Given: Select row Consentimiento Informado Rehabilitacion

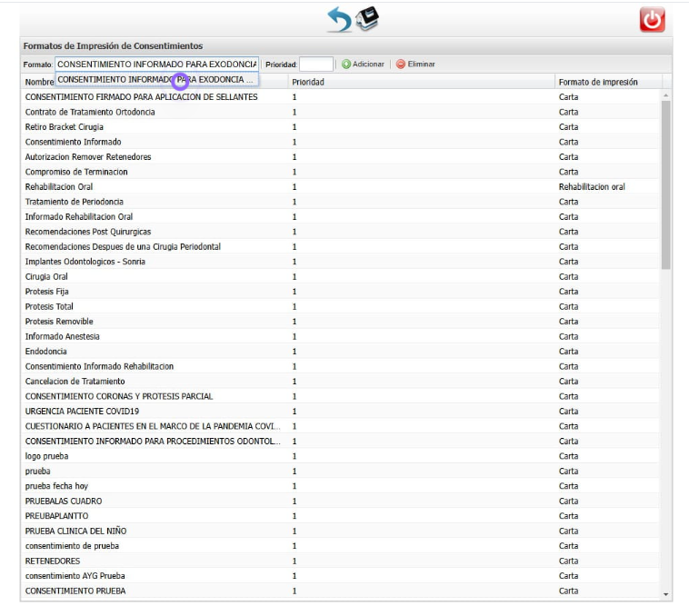Looking at the screenshot, I should point(341,366).
